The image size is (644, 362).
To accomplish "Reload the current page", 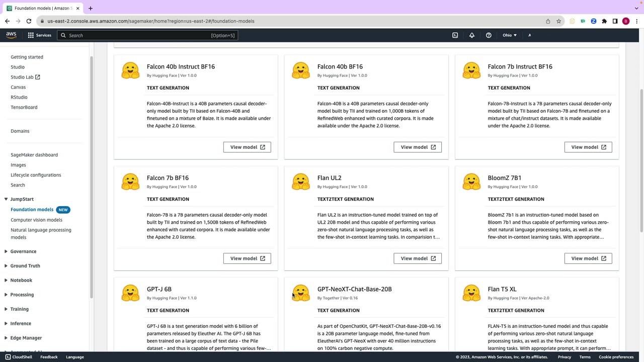I will point(29,21).
